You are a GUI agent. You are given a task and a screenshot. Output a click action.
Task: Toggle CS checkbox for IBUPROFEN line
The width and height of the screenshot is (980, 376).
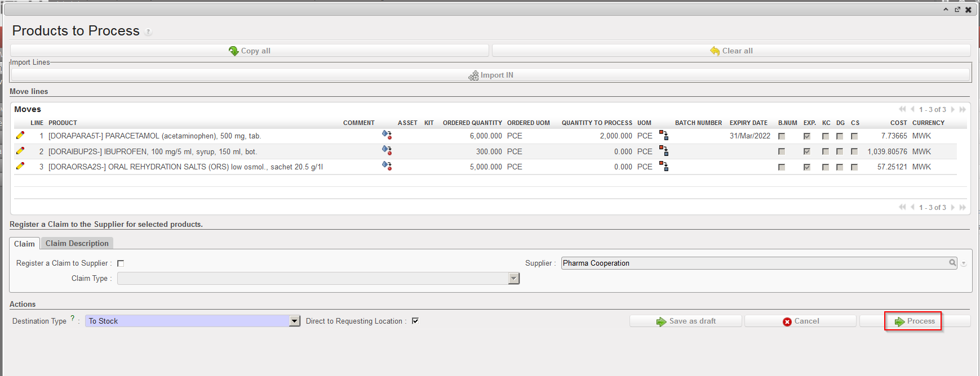(854, 151)
